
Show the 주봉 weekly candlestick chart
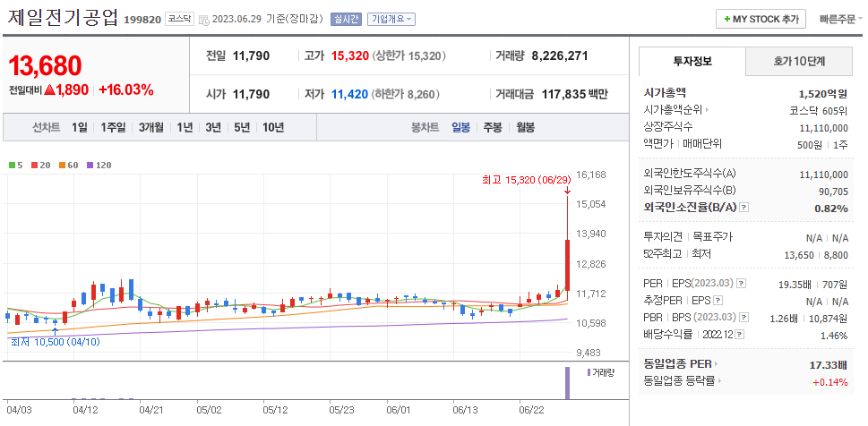(x=493, y=127)
